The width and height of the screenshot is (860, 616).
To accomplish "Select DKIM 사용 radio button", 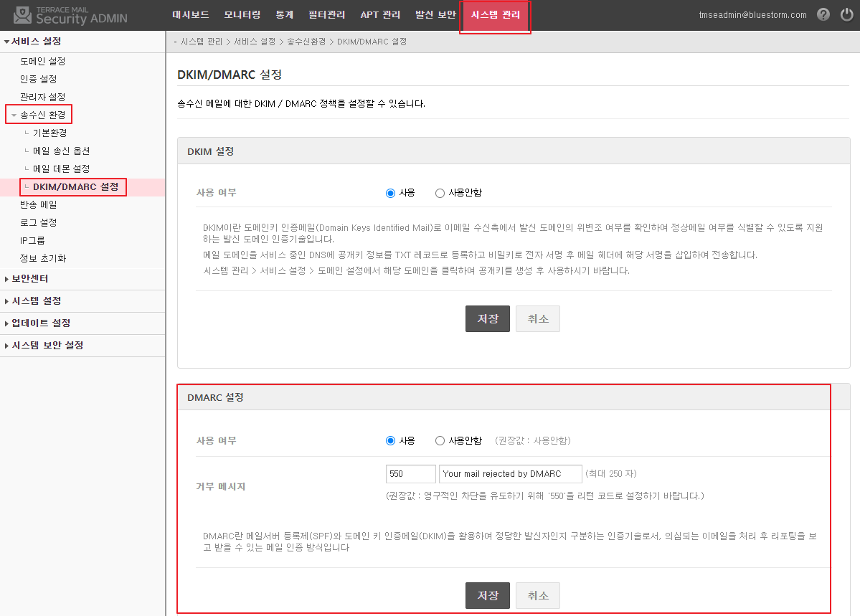I will click(x=390, y=193).
